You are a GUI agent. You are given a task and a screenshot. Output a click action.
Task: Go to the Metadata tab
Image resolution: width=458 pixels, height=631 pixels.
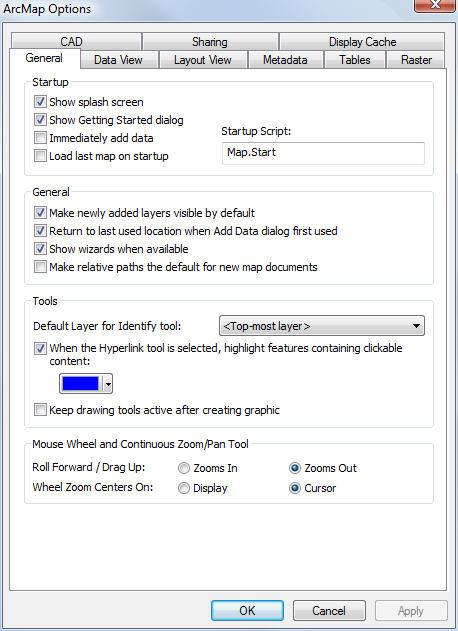coord(285,60)
